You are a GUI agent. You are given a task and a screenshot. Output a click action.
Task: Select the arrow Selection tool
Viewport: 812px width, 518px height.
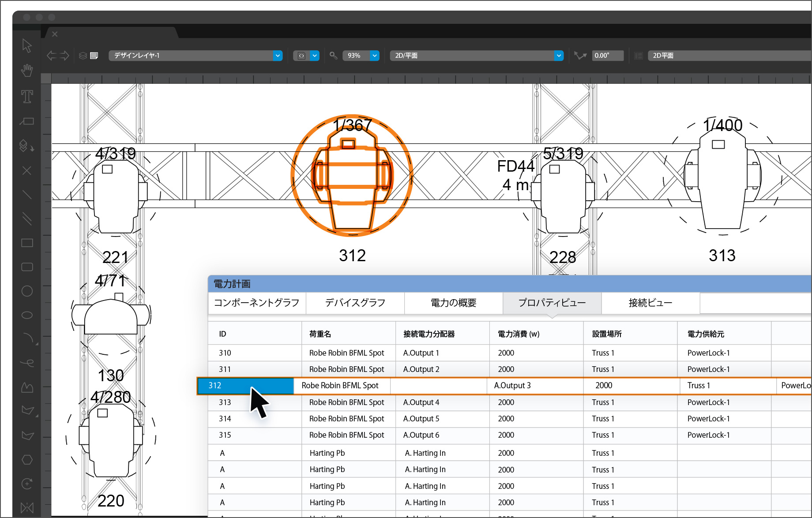pos(27,45)
